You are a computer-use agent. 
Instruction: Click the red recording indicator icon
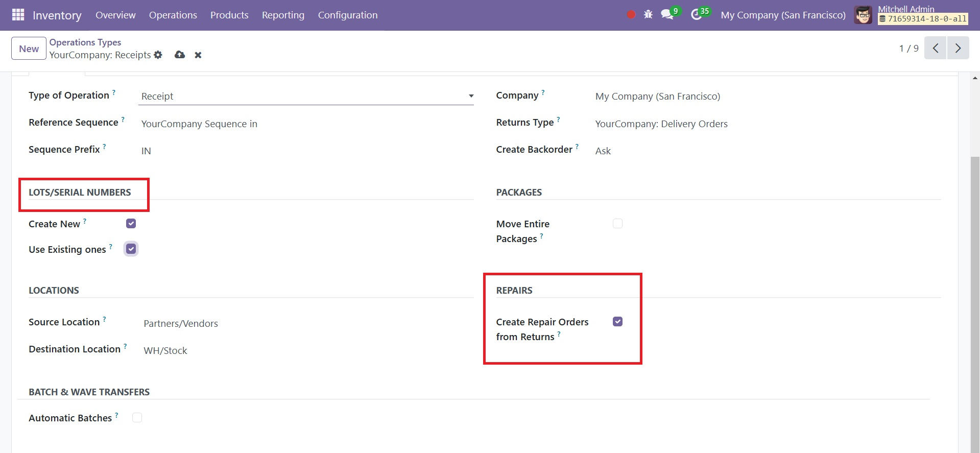tap(631, 15)
